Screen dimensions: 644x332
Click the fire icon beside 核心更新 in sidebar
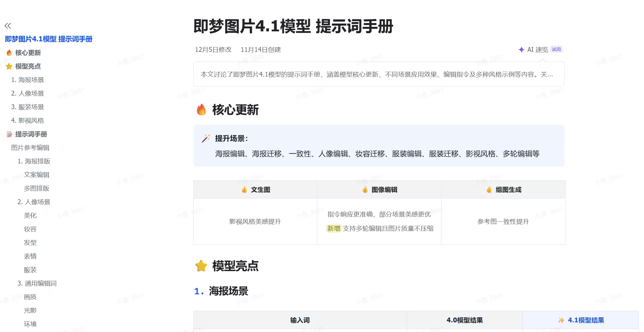[9, 53]
